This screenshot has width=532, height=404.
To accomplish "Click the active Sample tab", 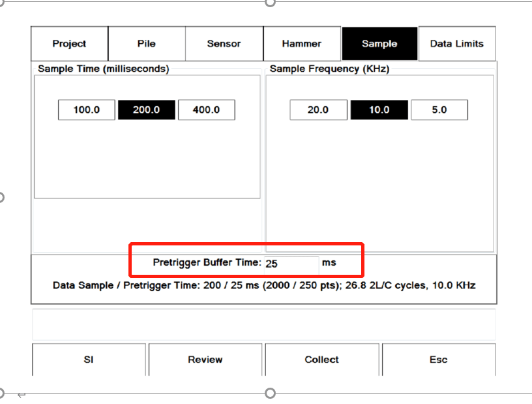I will [379, 44].
